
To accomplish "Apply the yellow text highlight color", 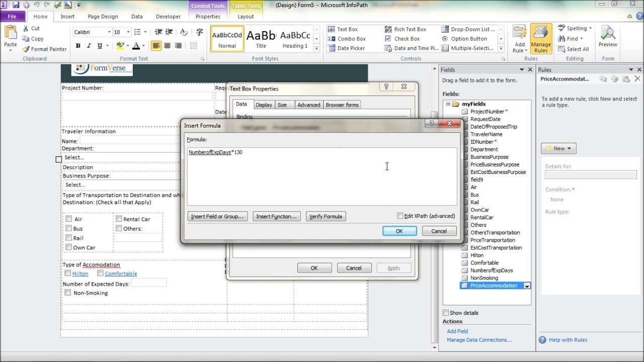I will 120,46.
